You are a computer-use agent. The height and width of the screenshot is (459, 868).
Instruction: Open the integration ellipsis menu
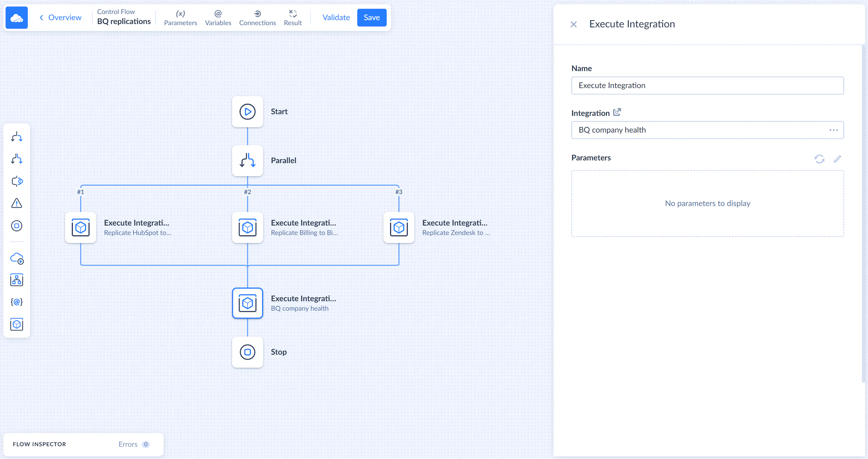(x=834, y=130)
